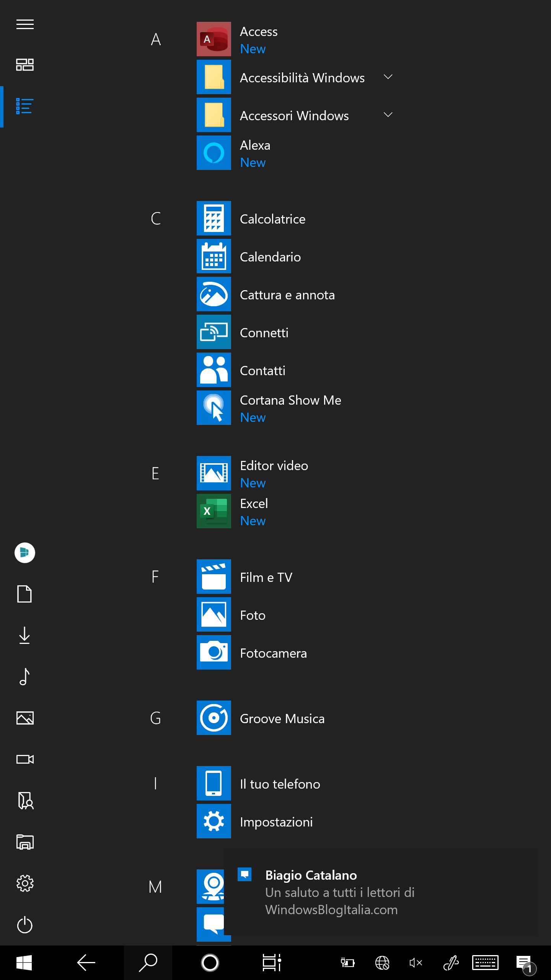551x980 pixels.
Task: Open Biagio Catalano notification toast
Action: (x=381, y=892)
